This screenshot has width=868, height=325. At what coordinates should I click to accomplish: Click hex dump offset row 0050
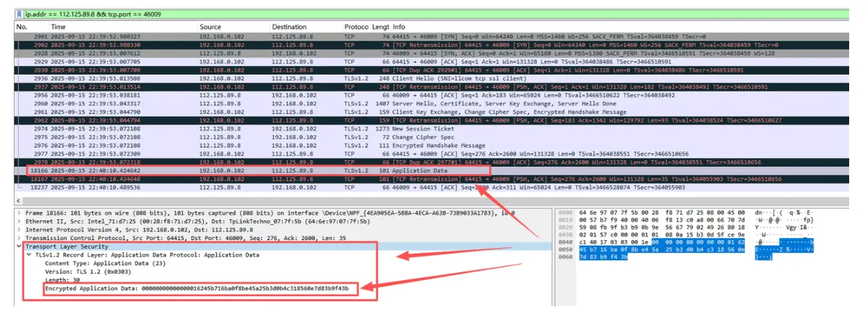click(x=565, y=249)
